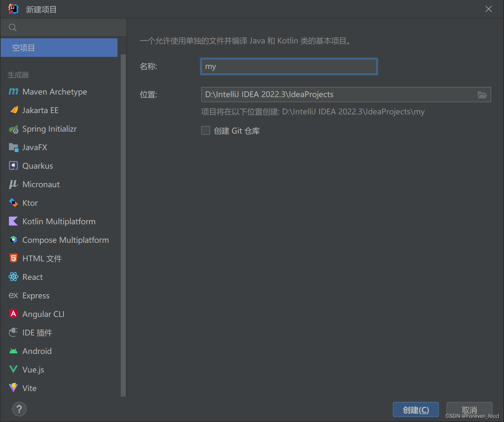Browse for location with folder icon
The width and height of the screenshot is (504, 422).
click(x=482, y=95)
